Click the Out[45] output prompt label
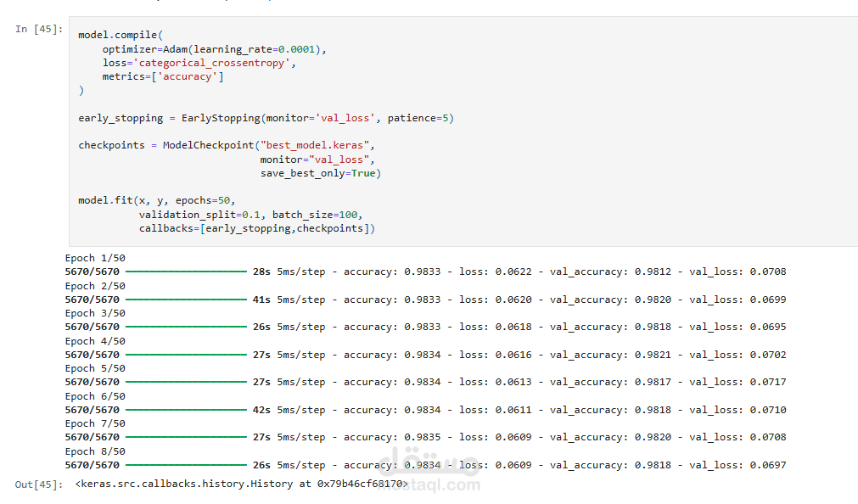858x504 pixels. tap(39, 484)
